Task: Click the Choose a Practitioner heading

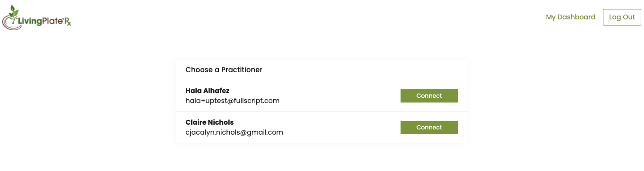Action: (x=224, y=70)
